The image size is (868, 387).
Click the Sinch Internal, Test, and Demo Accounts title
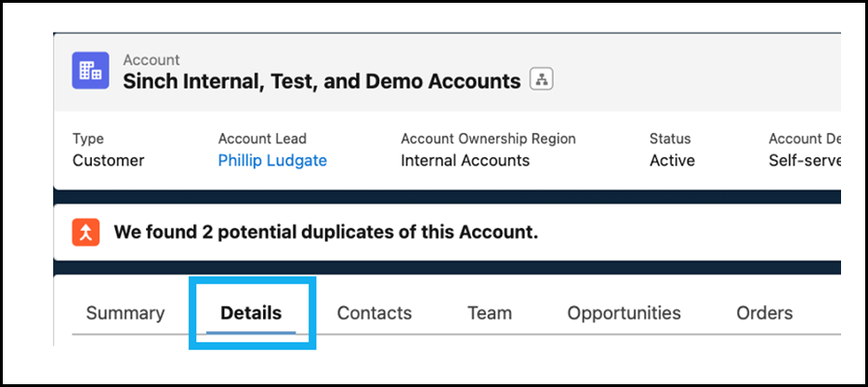(322, 81)
